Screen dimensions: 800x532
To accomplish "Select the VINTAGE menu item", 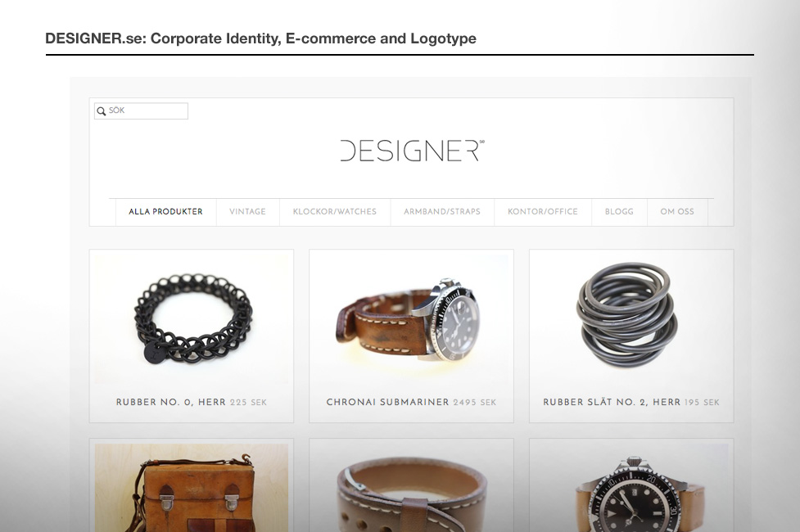I will pos(247,212).
